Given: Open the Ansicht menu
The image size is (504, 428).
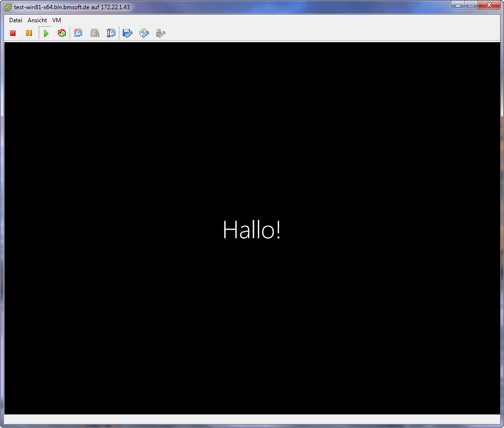Looking at the screenshot, I should click(37, 20).
